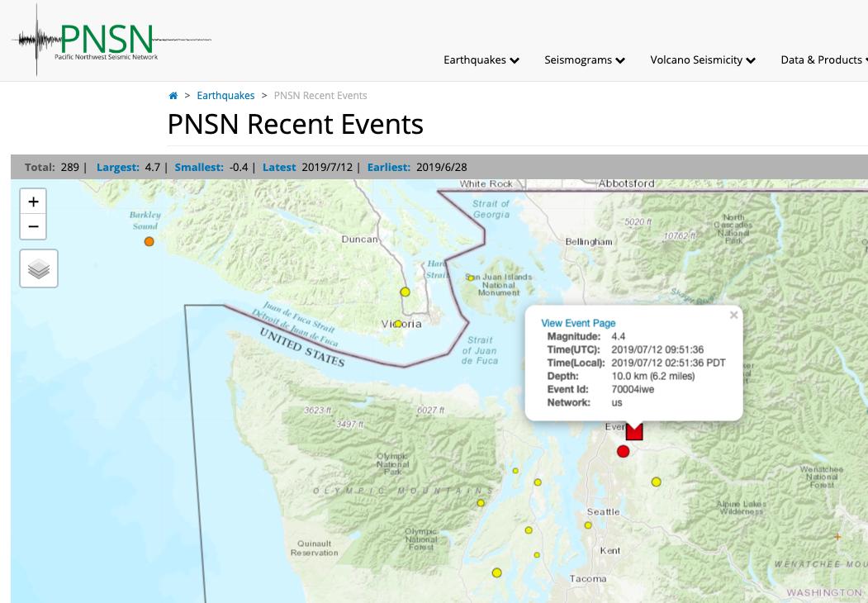The width and height of the screenshot is (868, 603).
Task: Zoom out on the map
Action: [33, 226]
